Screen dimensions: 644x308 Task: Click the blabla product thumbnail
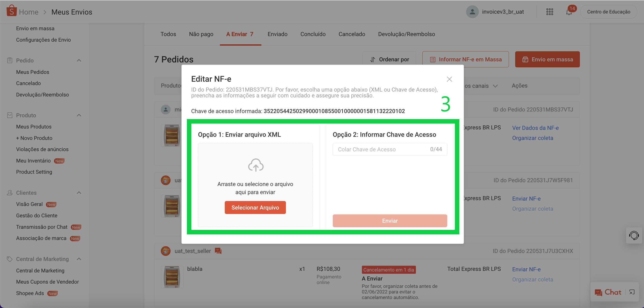(172, 277)
